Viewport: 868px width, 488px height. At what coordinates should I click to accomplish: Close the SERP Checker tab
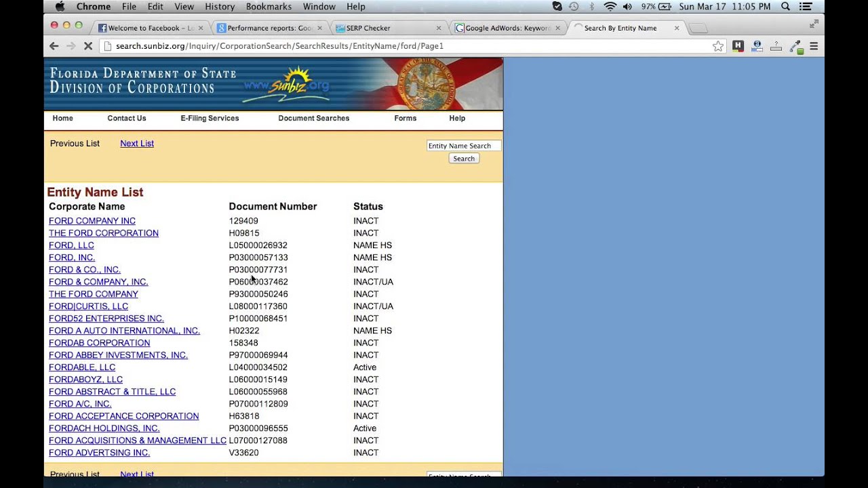point(439,28)
